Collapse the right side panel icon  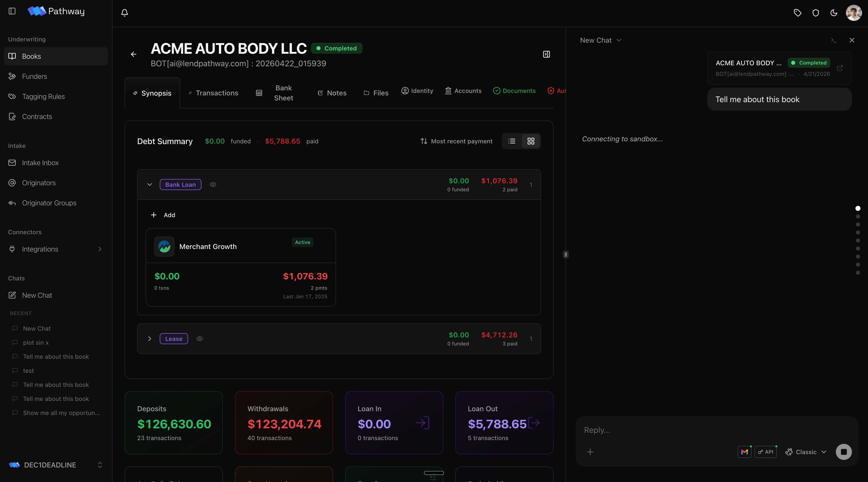pyautogui.click(x=546, y=54)
